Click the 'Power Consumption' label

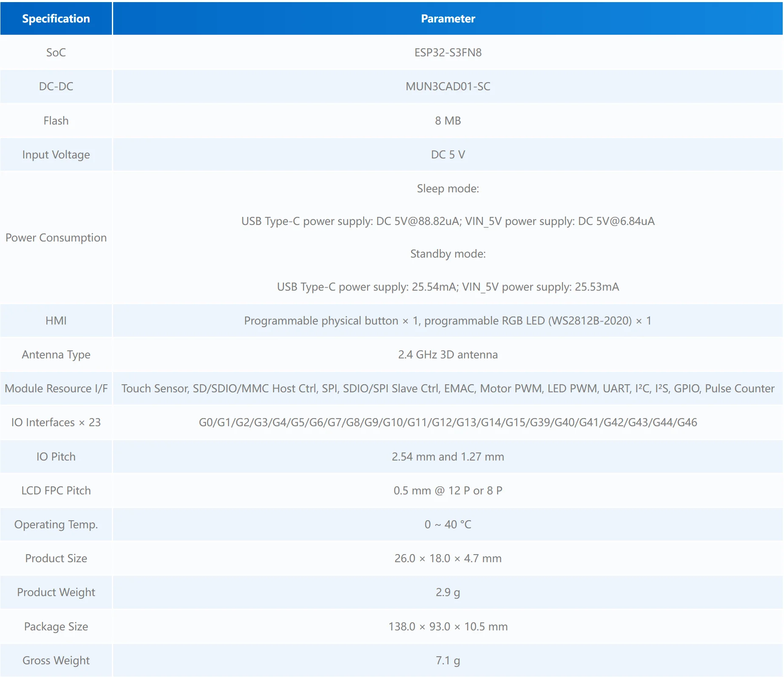point(56,238)
